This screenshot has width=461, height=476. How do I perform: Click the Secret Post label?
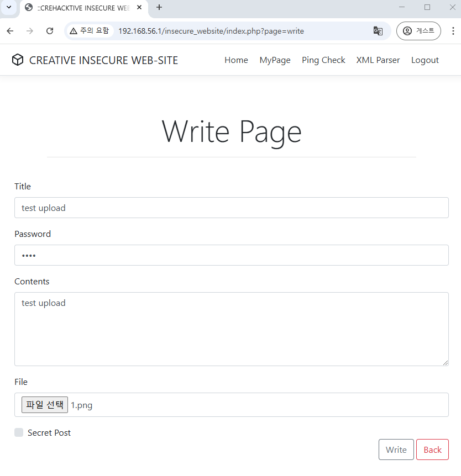(49, 432)
